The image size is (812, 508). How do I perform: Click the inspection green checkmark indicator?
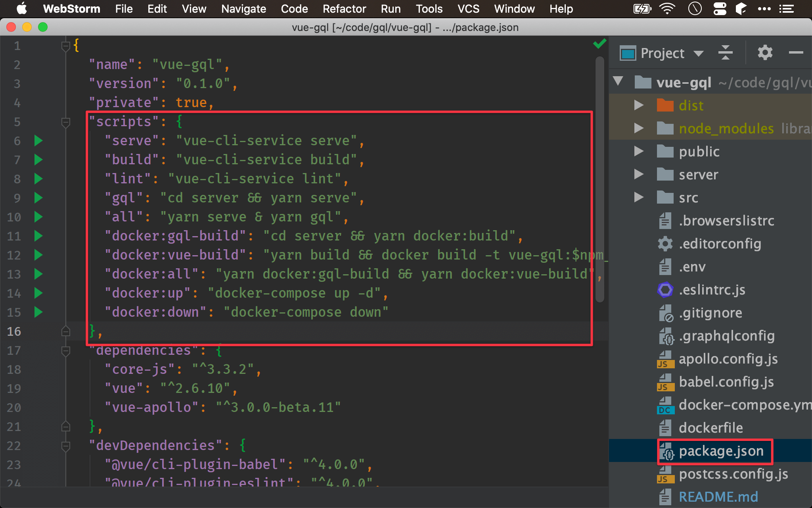(x=599, y=44)
